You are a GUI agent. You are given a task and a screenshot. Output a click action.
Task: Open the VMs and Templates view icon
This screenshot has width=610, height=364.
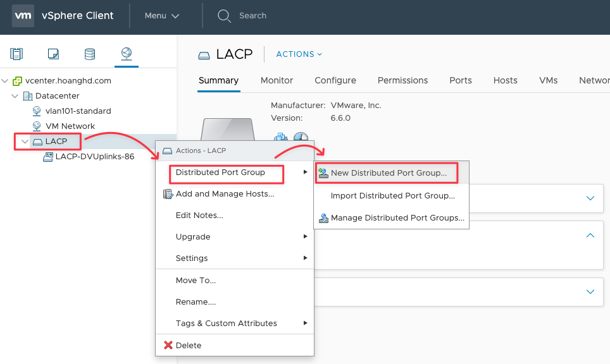click(53, 54)
